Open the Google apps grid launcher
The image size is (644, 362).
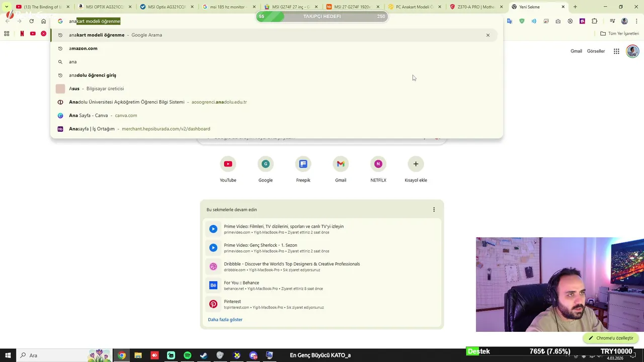coord(616,51)
